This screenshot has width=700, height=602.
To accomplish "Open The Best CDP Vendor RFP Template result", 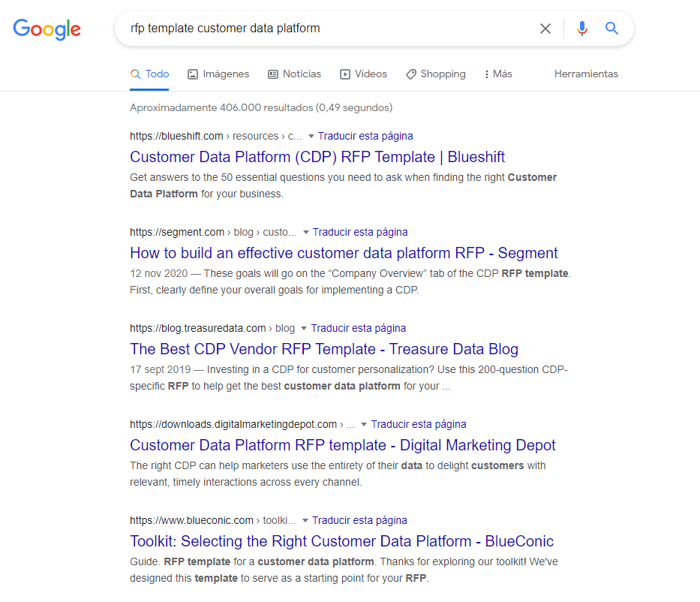I will (x=324, y=349).
